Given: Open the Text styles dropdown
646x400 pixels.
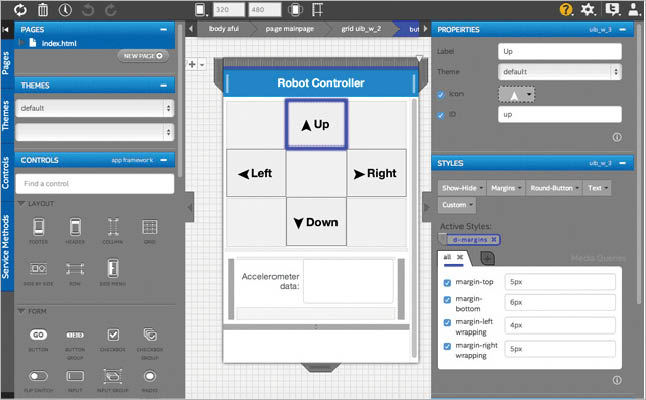Looking at the screenshot, I should coord(597,188).
